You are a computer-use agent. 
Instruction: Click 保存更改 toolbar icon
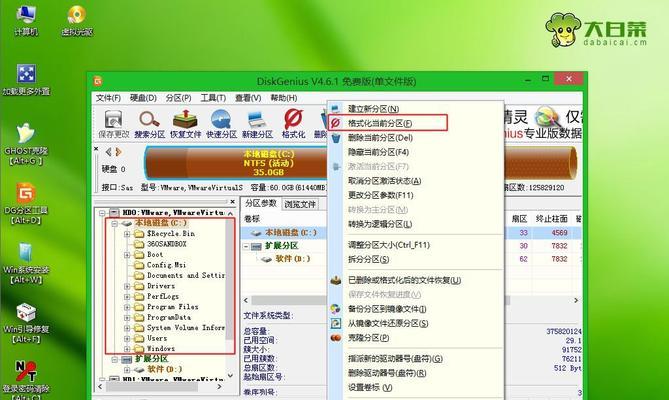tap(113, 124)
